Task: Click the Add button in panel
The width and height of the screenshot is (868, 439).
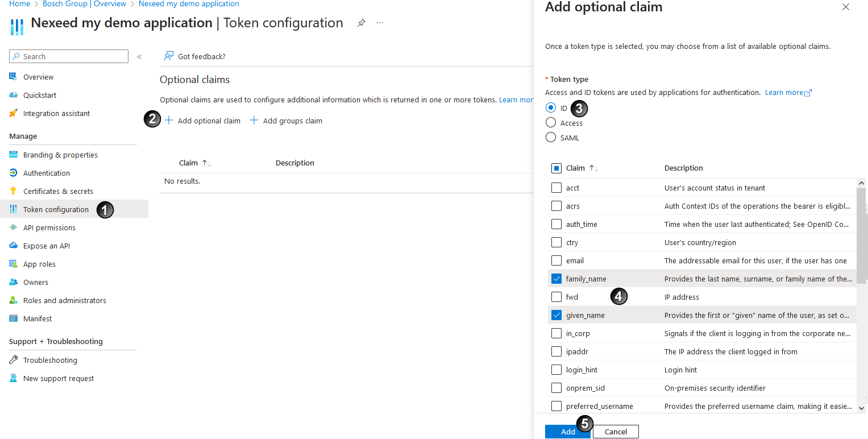Action: click(568, 432)
